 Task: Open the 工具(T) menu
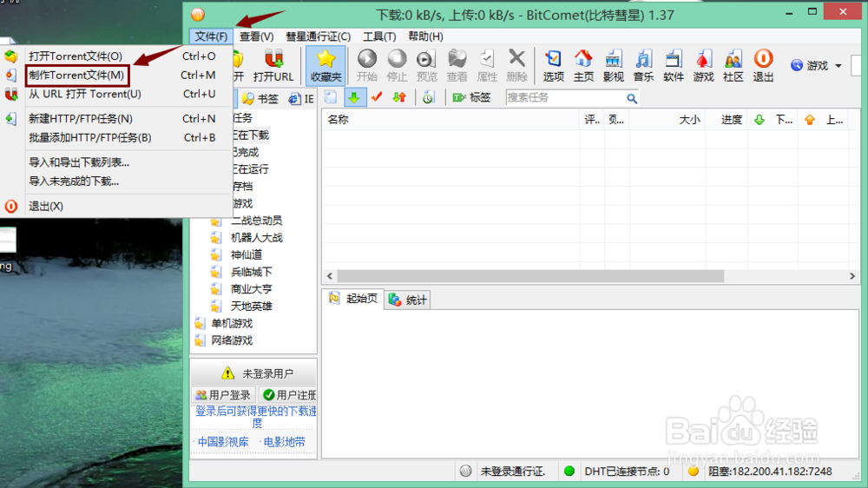point(379,36)
